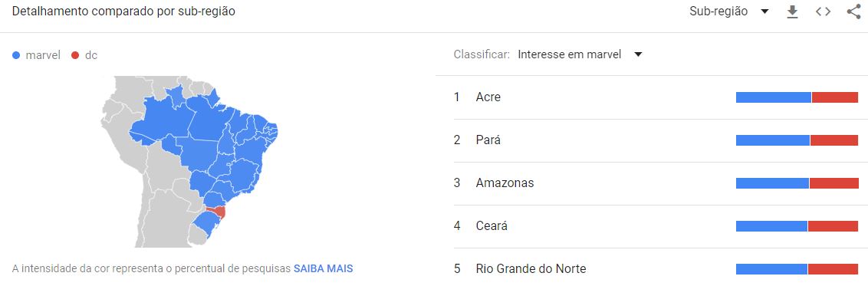Download the sub-region data as CSV
Screen dimensions: 868x286
(793, 12)
